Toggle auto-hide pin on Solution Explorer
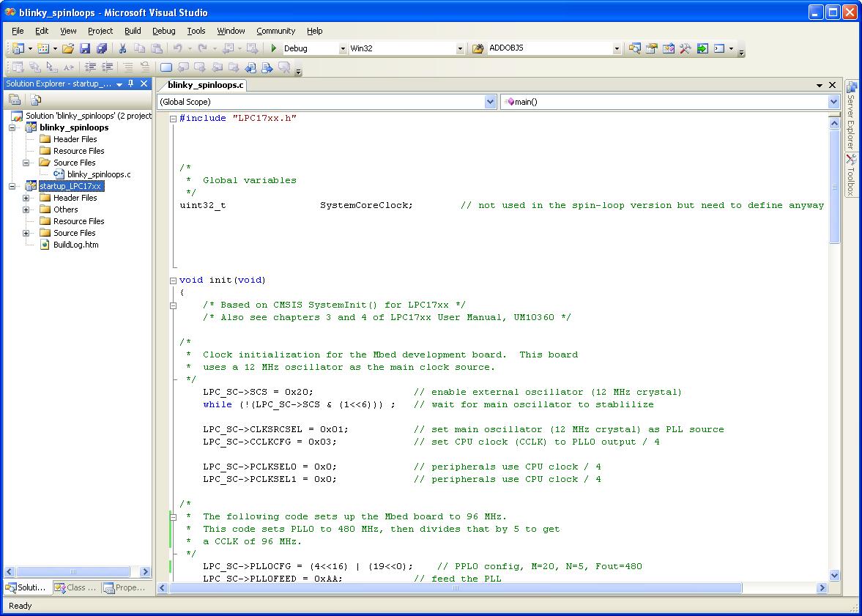 [x=130, y=83]
